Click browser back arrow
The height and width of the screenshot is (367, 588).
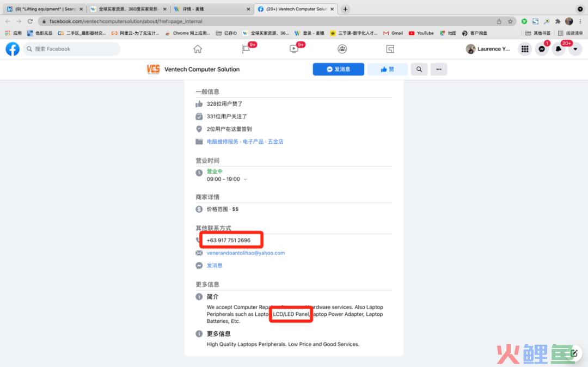(8, 21)
